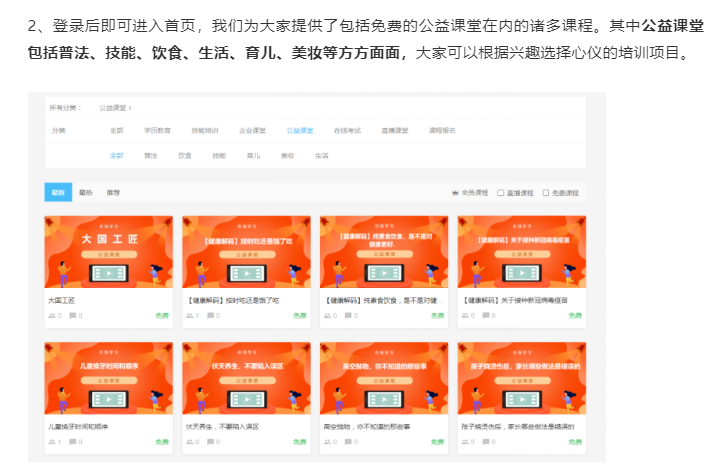
Task: Click learner count icon on 按时吃还是饿了吃 card
Action: tap(189, 316)
